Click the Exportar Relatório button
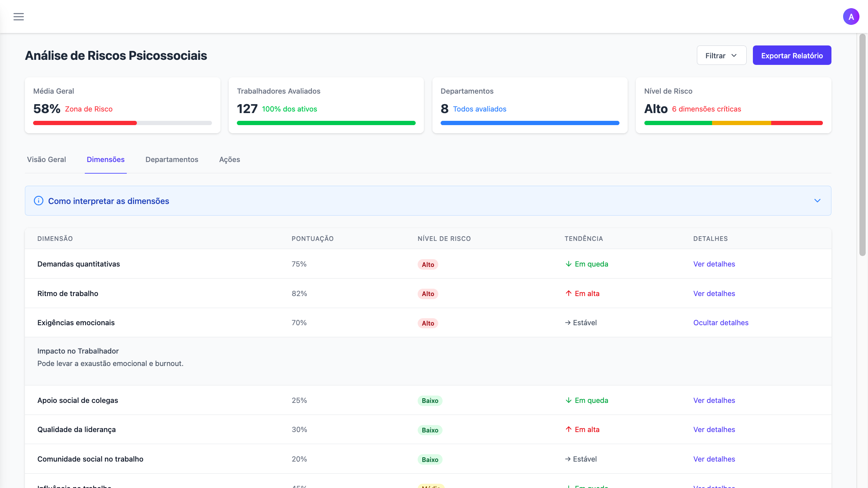This screenshot has width=868, height=488. pos(792,56)
